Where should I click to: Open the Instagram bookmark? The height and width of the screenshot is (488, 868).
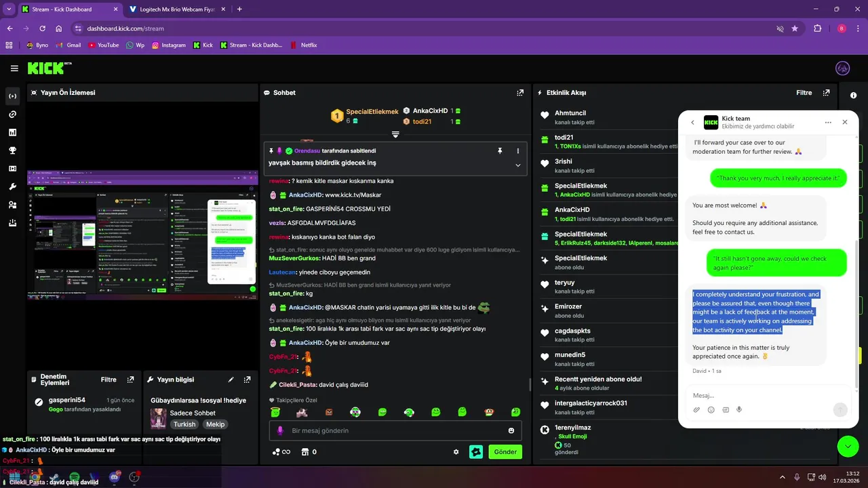pos(169,45)
